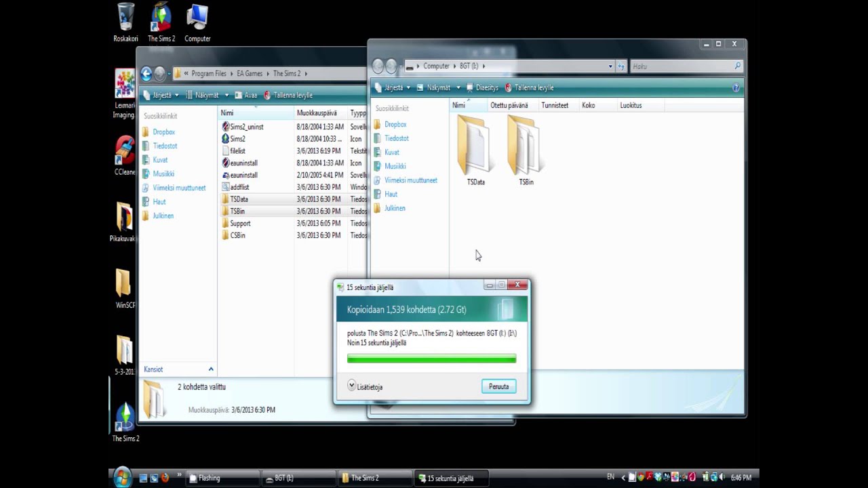Open Tiedostot link in BGT sidebar
Image resolution: width=868 pixels, height=488 pixels.
[397, 138]
